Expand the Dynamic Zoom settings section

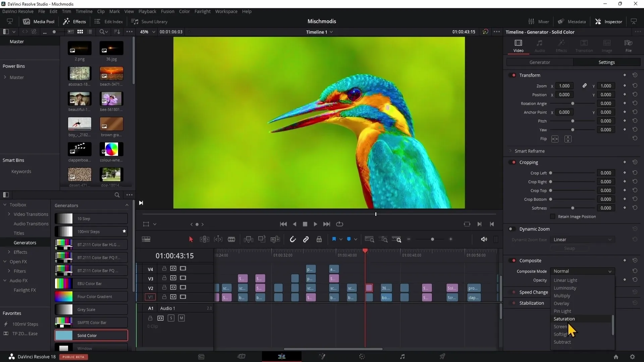click(x=535, y=229)
